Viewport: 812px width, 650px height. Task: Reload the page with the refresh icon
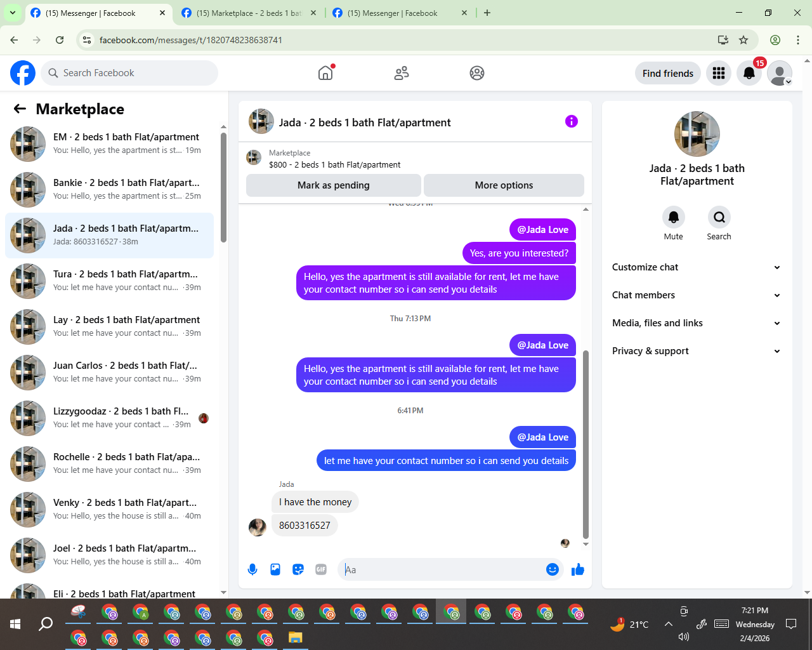[60, 40]
